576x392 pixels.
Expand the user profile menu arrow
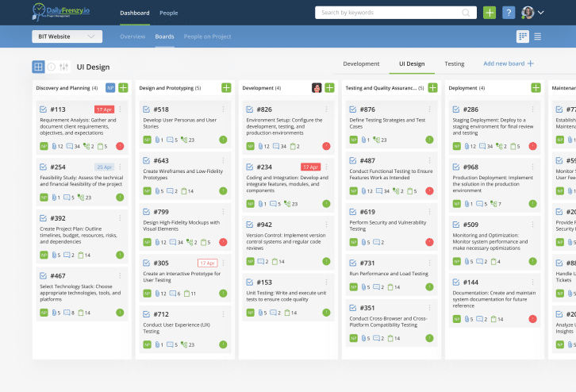541,12
